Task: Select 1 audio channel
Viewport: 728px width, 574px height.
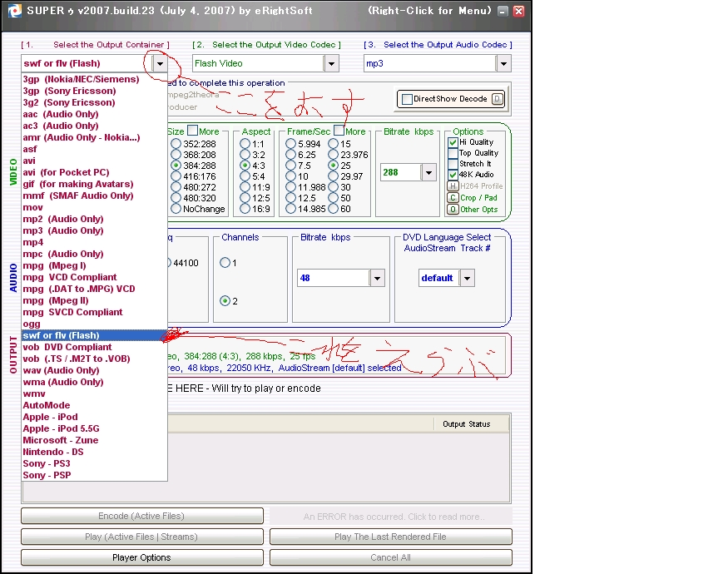Action: (x=225, y=263)
